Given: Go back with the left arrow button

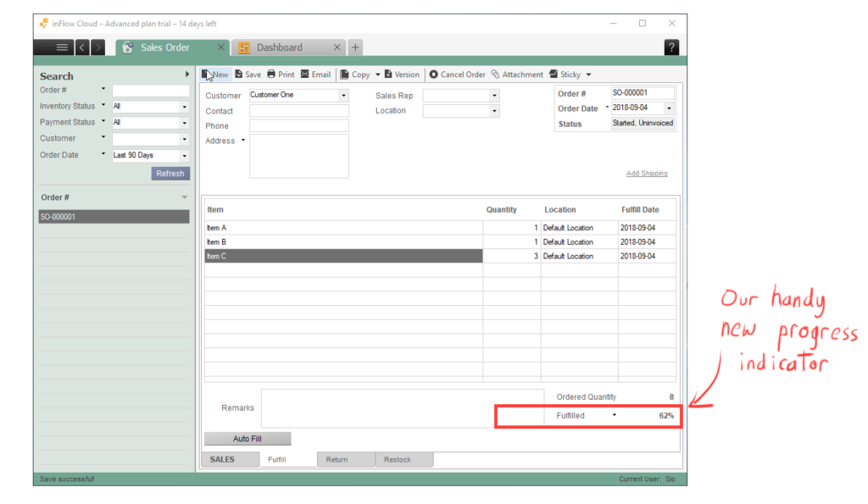Looking at the screenshot, I should (x=82, y=47).
